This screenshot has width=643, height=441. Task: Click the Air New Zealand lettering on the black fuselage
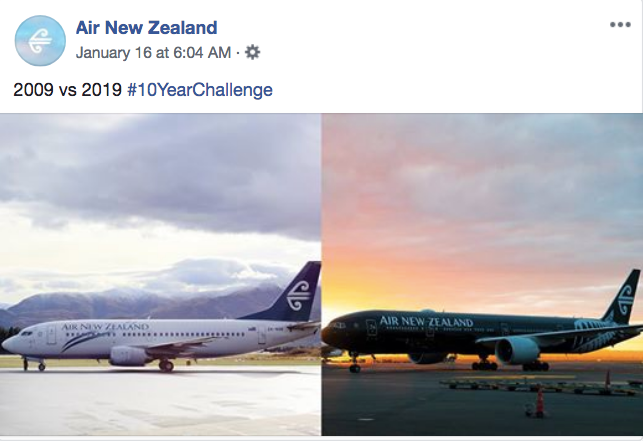[x=426, y=321]
